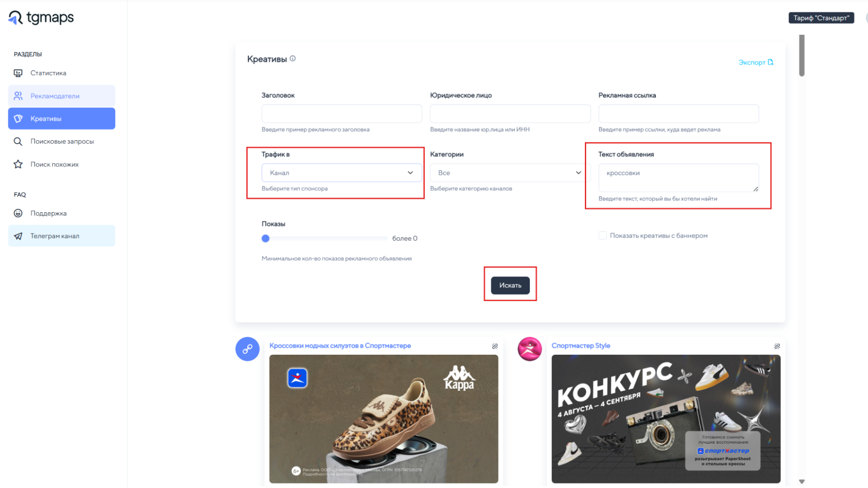Click the Экспорт link
868x488 pixels.
tap(756, 63)
